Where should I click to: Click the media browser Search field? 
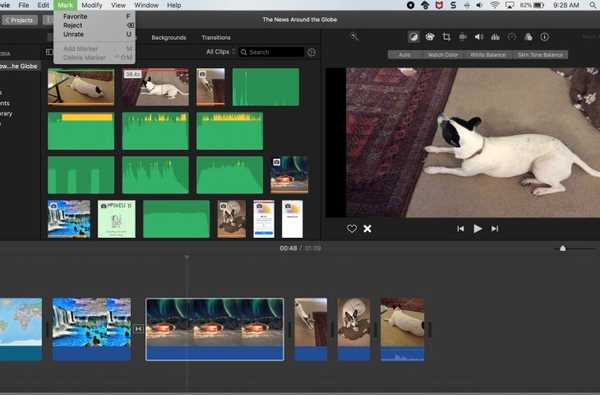pyautogui.click(x=272, y=52)
